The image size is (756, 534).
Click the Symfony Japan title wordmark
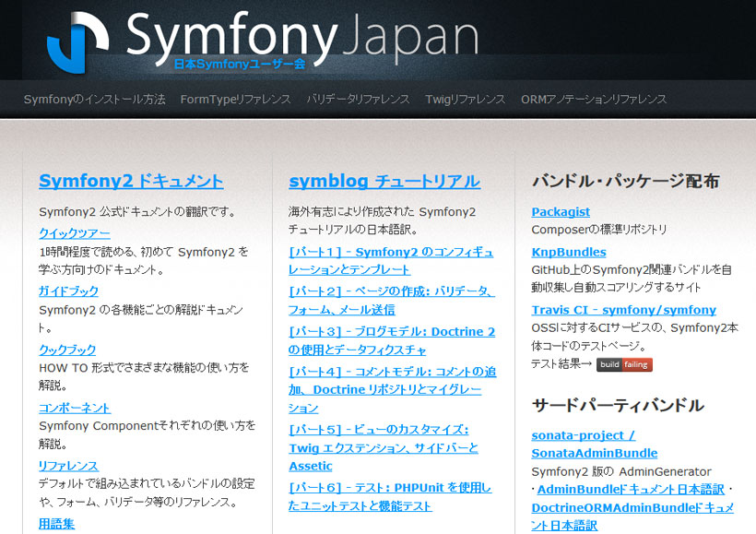point(302,38)
